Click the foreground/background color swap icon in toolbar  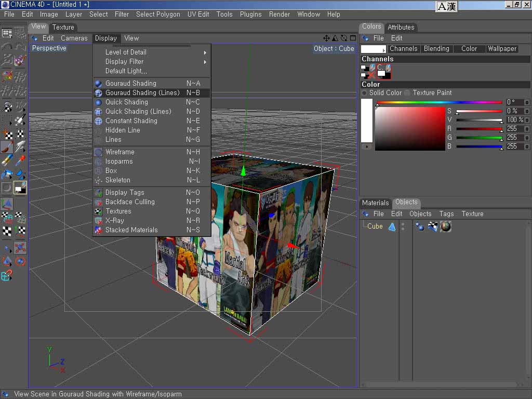(x=20, y=188)
